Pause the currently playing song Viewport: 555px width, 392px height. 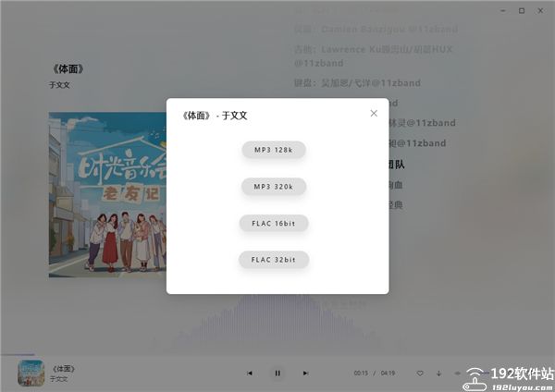(277, 373)
